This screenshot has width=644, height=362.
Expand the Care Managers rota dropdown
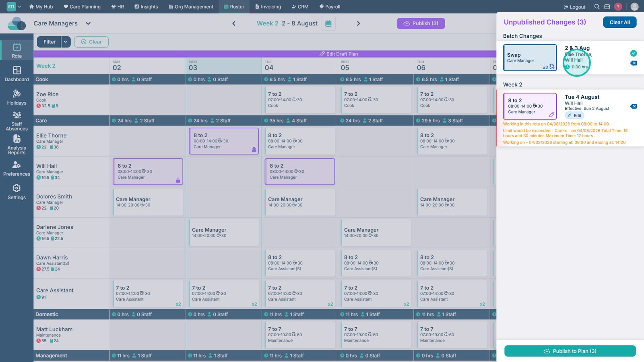point(88,23)
